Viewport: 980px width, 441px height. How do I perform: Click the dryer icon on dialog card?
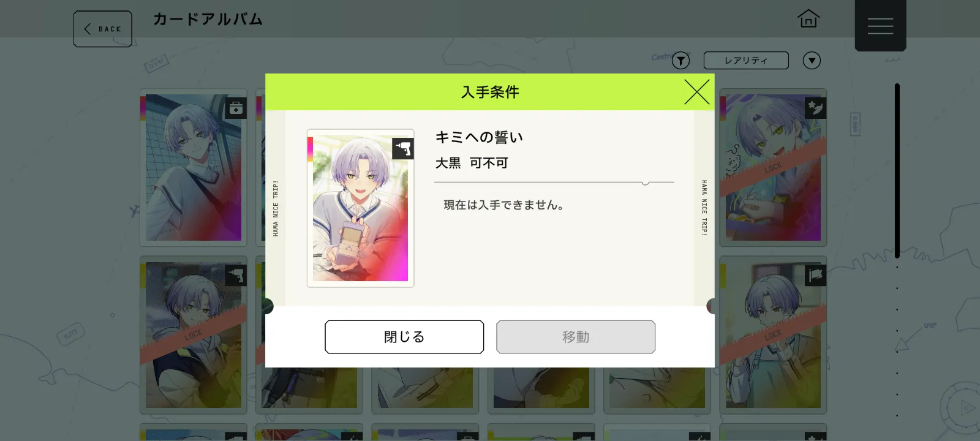click(403, 148)
